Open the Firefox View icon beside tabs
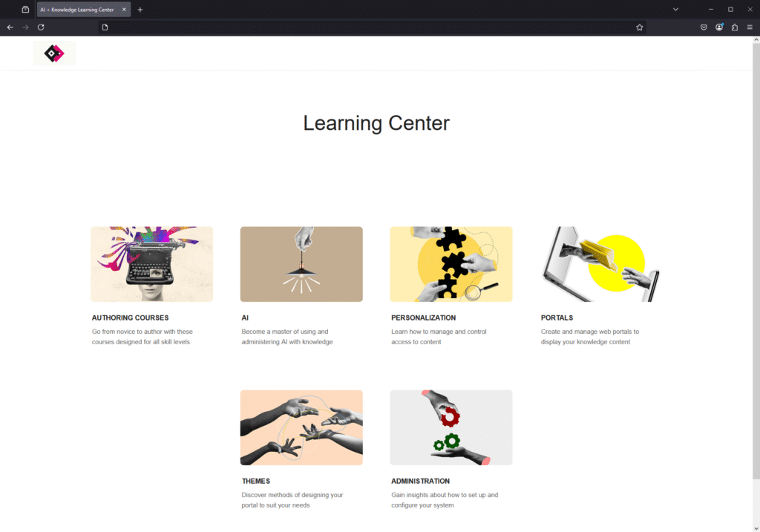The image size is (760, 532). [x=26, y=9]
